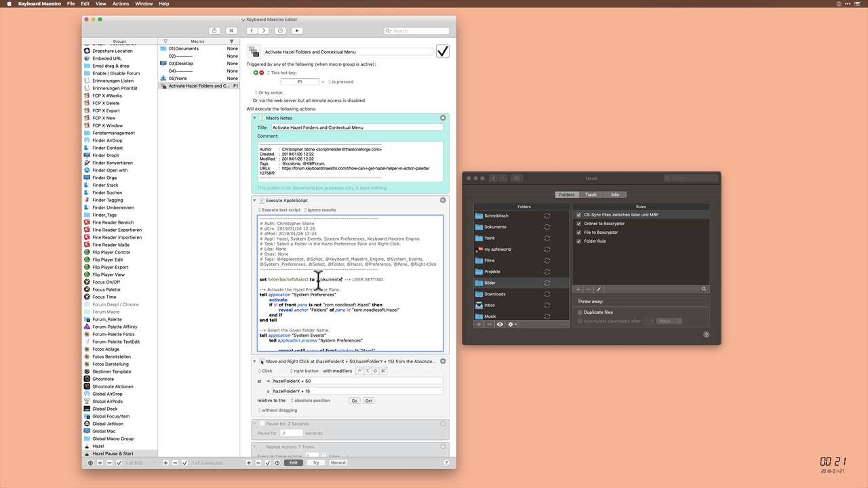This screenshot has width=868, height=488.
Task: Uncheck the Ordner to Boxcryptor rule
Action: (578, 224)
